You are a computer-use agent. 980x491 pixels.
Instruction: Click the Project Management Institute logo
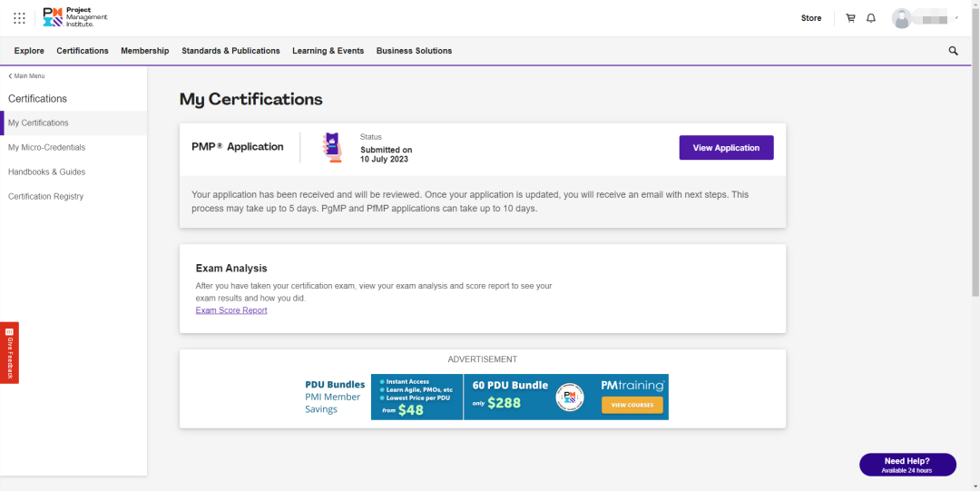tap(75, 17)
